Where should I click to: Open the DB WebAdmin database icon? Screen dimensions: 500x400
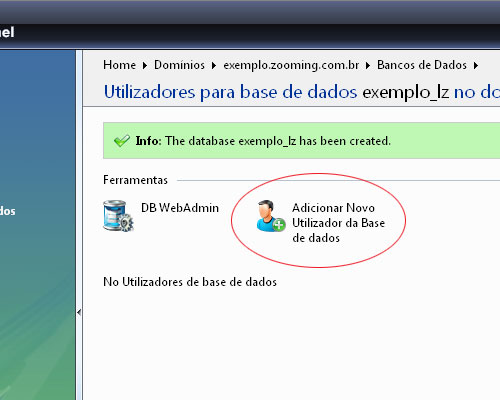pos(118,216)
